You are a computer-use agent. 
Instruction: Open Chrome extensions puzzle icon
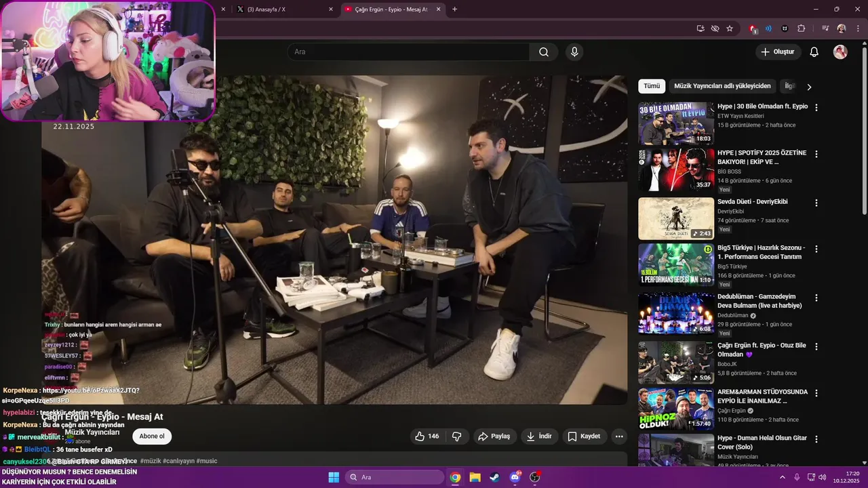[x=801, y=28]
